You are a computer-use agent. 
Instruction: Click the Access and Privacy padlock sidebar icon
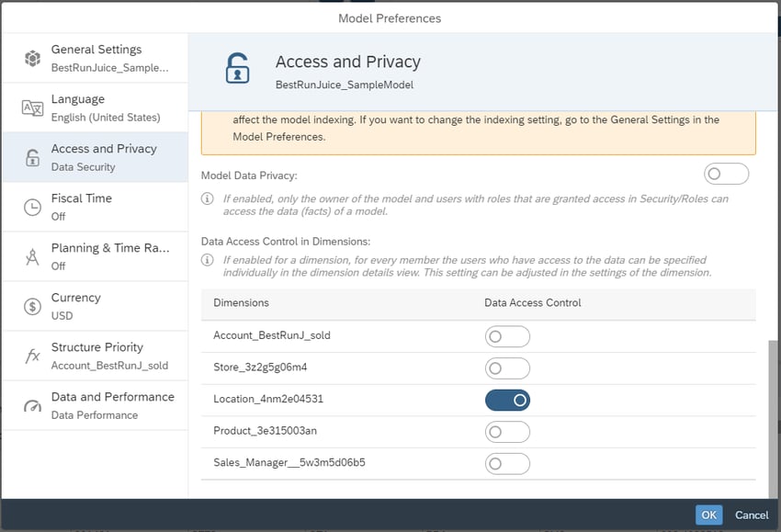click(32, 157)
